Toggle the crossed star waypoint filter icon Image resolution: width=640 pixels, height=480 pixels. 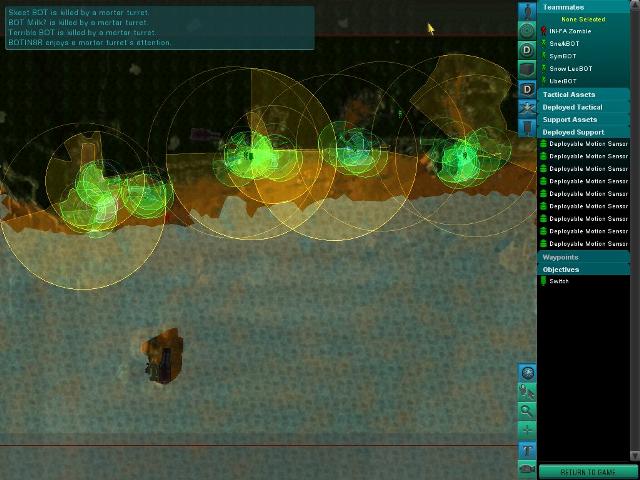tap(527, 108)
